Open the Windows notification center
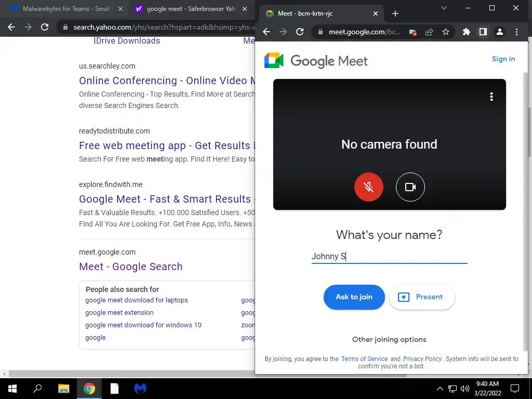Image resolution: width=532 pixels, height=399 pixels. point(515,389)
